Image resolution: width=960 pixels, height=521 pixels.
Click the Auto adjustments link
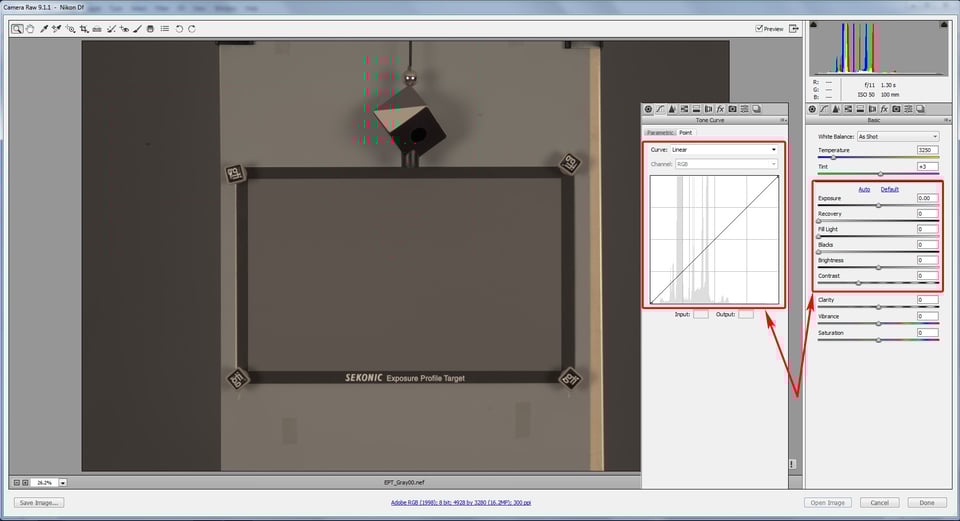(864, 190)
